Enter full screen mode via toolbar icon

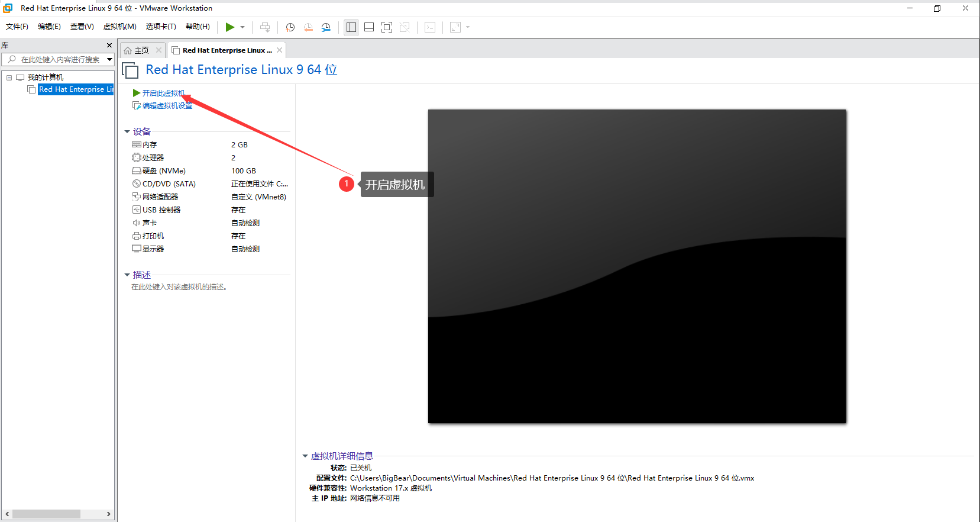point(387,27)
